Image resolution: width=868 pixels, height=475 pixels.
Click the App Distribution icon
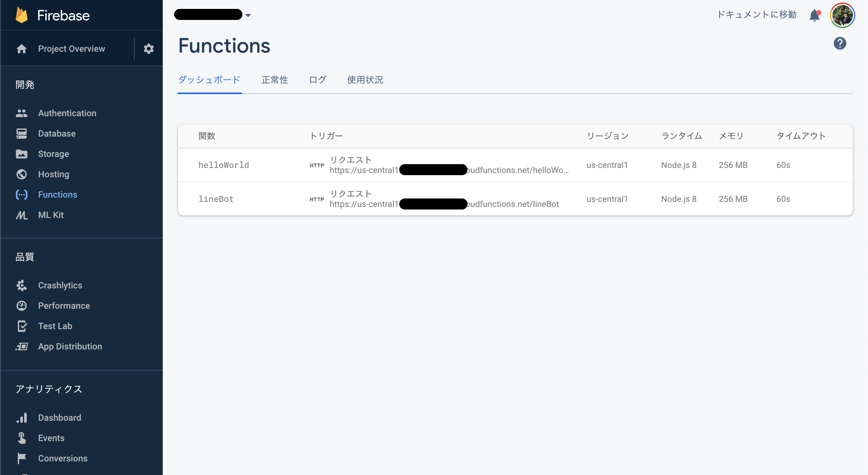coord(22,346)
